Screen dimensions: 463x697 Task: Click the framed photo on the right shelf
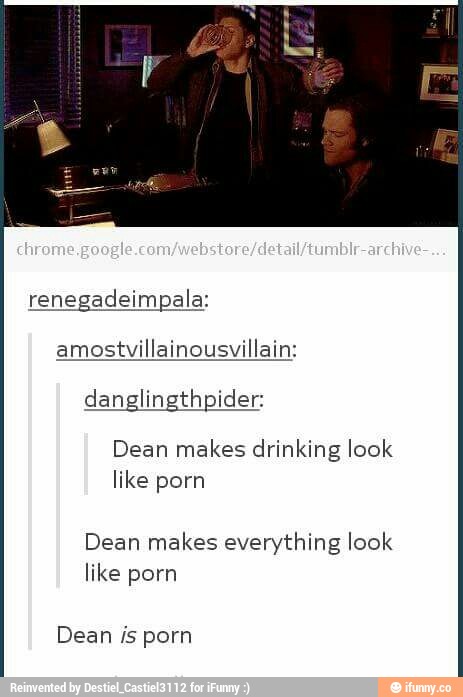point(439,84)
